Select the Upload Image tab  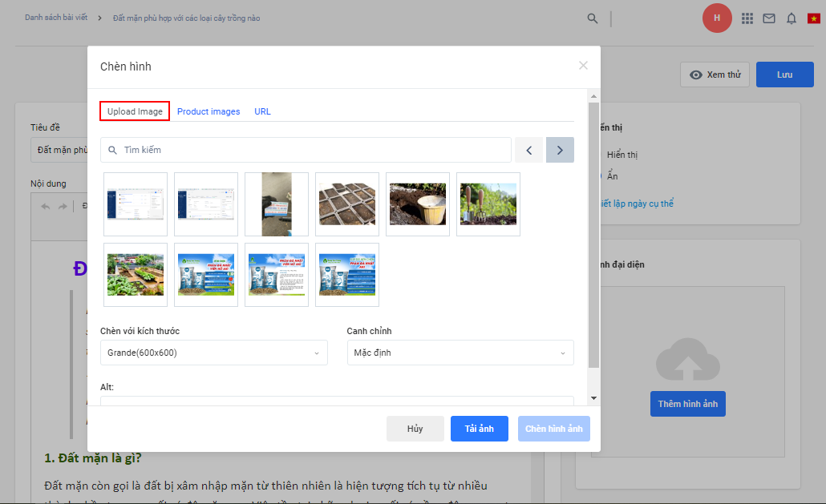[x=135, y=111]
